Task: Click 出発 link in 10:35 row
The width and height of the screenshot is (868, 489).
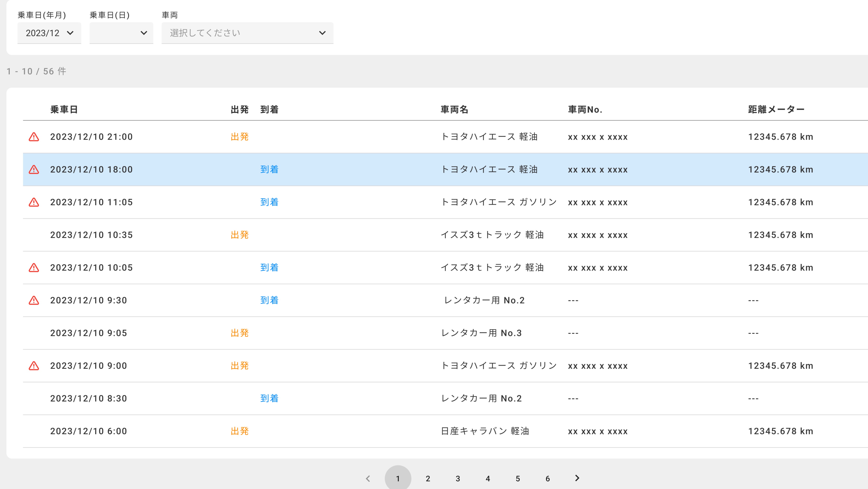Action: [239, 235]
